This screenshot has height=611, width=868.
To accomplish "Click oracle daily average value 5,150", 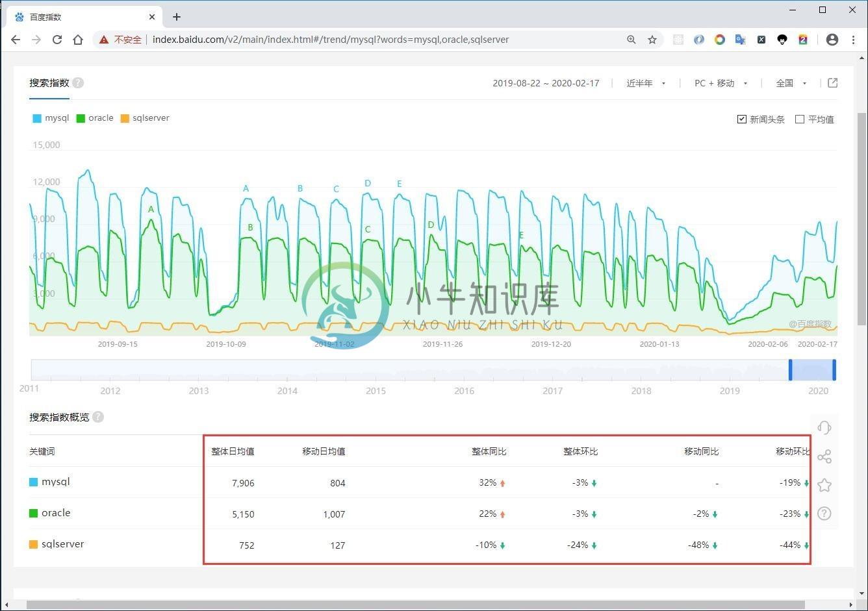I will click(x=243, y=514).
